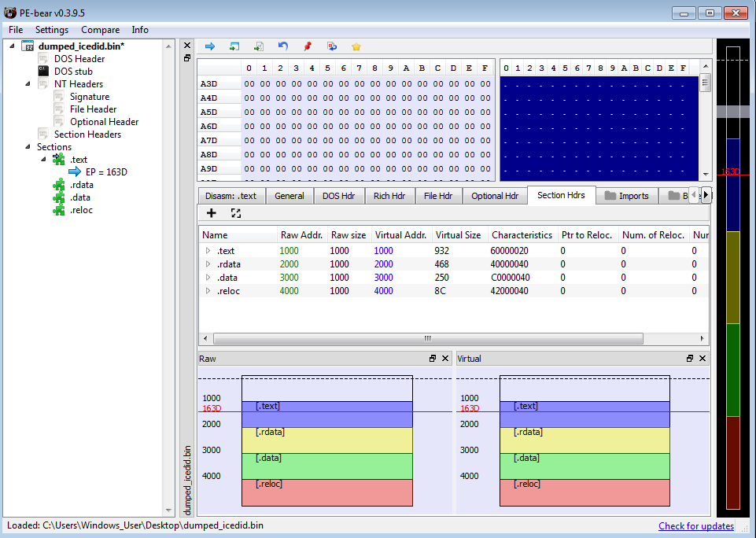The image size is (756, 538).
Task: Open the Compare menu
Action: [100, 30]
